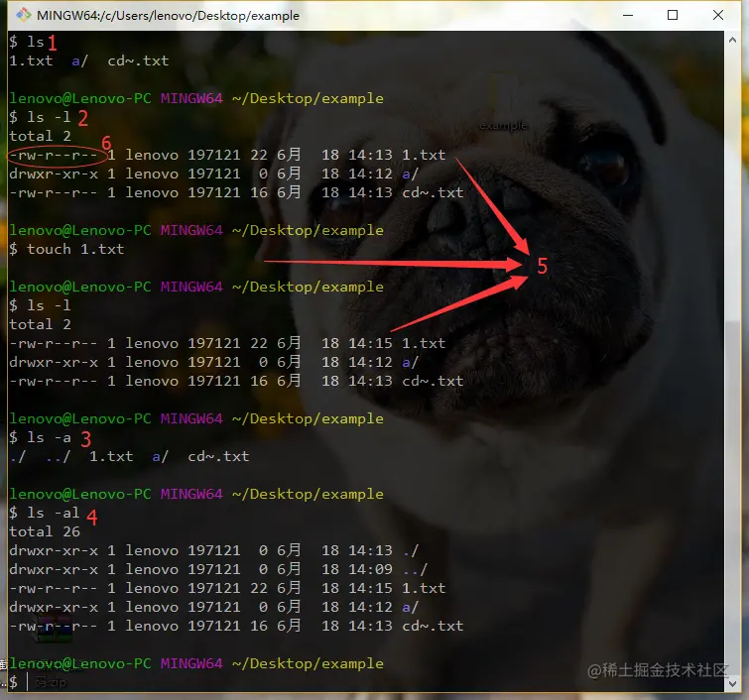Click the '14:09' timestamp
Screen dimensions: 749x700
370,570
